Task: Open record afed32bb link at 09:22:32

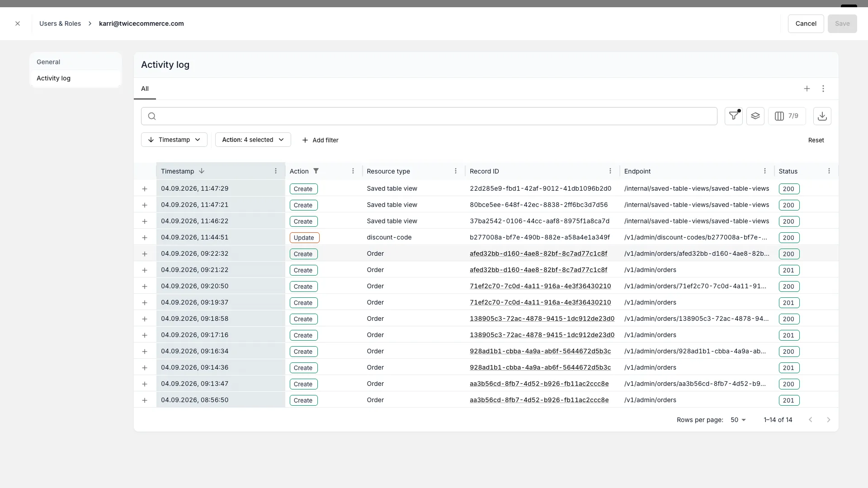Action: (538, 253)
